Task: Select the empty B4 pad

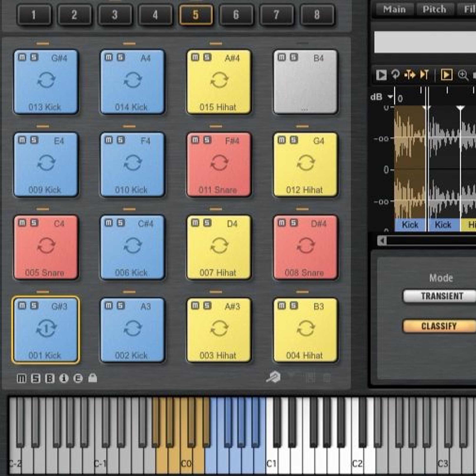Action: click(x=305, y=82)
